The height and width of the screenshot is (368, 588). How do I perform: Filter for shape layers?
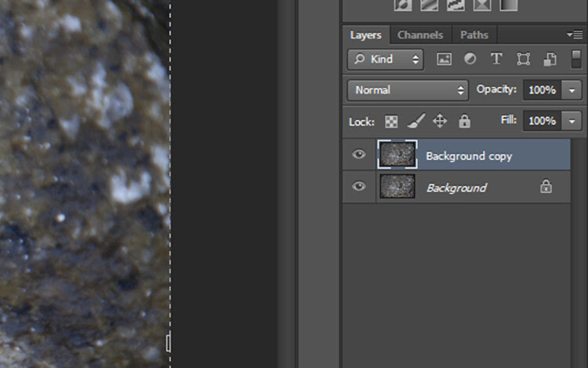point(523,59)
